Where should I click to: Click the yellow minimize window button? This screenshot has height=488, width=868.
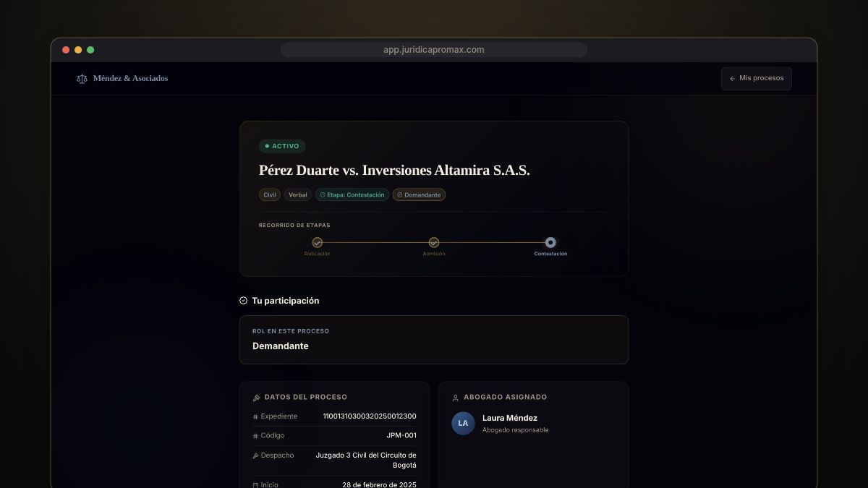pyautogui.click(x=78, y=50)
